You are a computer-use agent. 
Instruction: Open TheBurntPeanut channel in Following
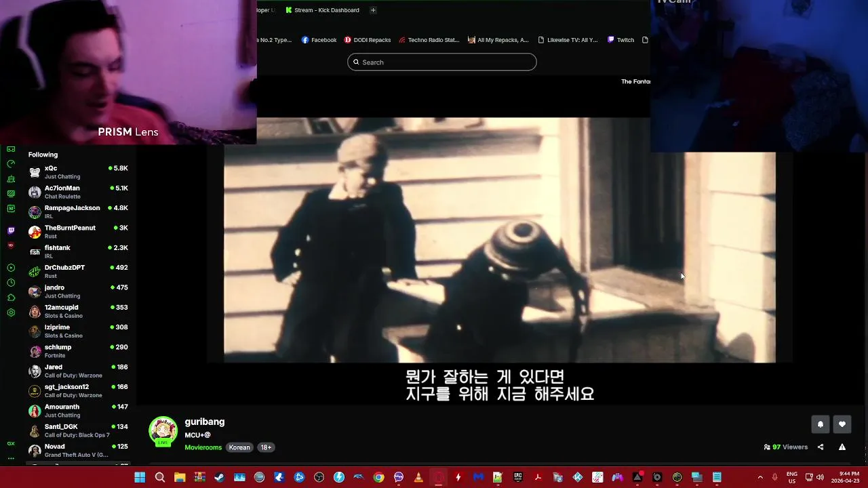pyautogui.click(x=78, y=232)
